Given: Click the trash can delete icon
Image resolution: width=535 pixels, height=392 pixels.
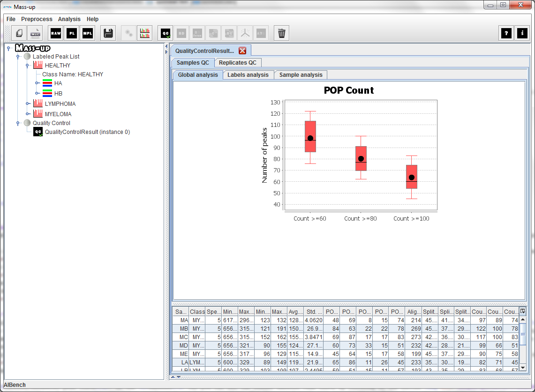Looking at the screenshot, I should point(281,33).
